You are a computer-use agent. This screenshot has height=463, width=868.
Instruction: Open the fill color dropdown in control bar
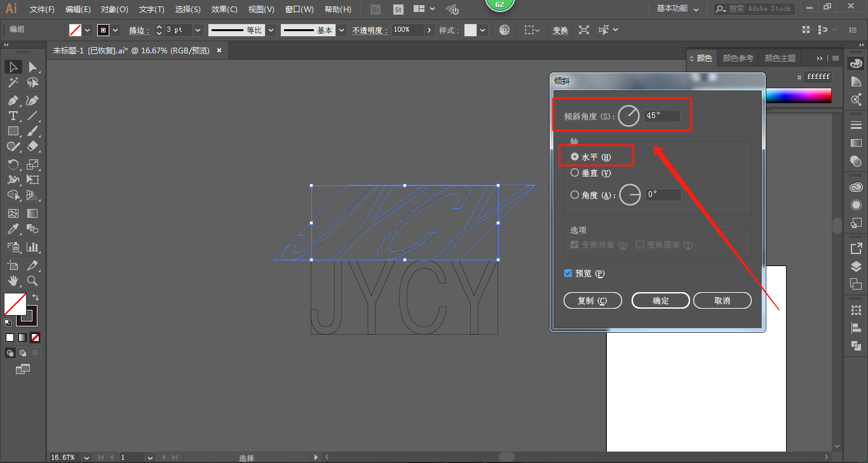88,30
